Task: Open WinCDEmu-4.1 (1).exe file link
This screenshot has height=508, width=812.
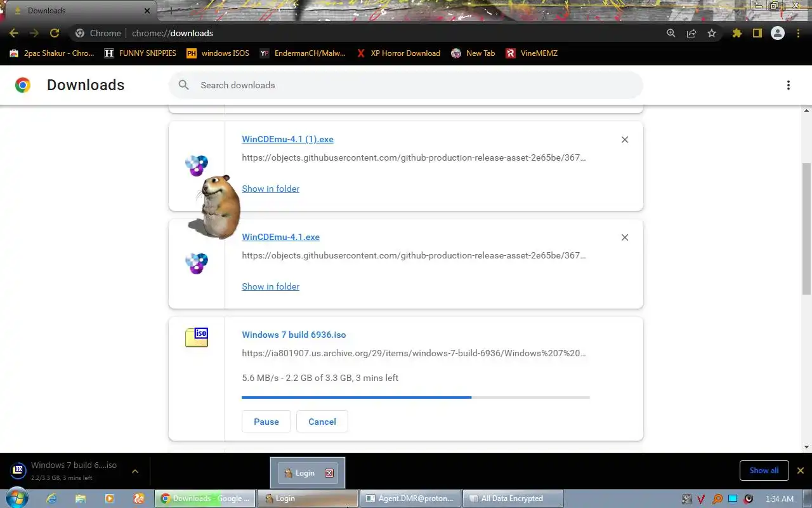Action: [287, 140]
